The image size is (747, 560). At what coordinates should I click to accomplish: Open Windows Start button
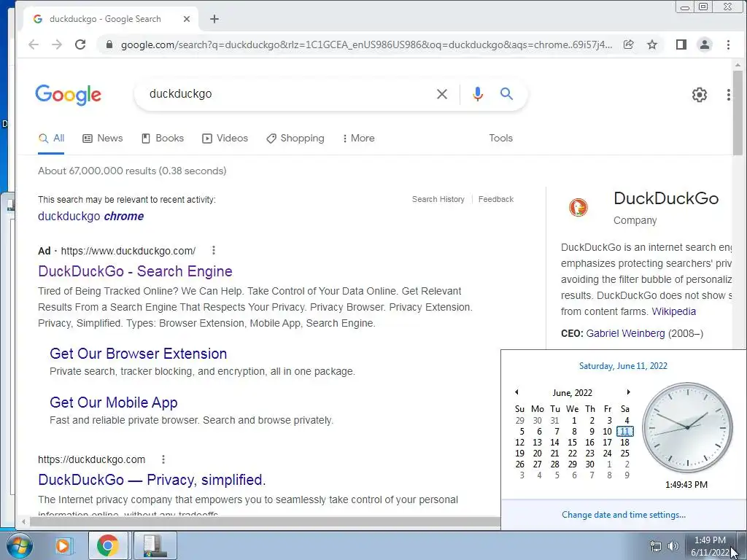(18, 545)
